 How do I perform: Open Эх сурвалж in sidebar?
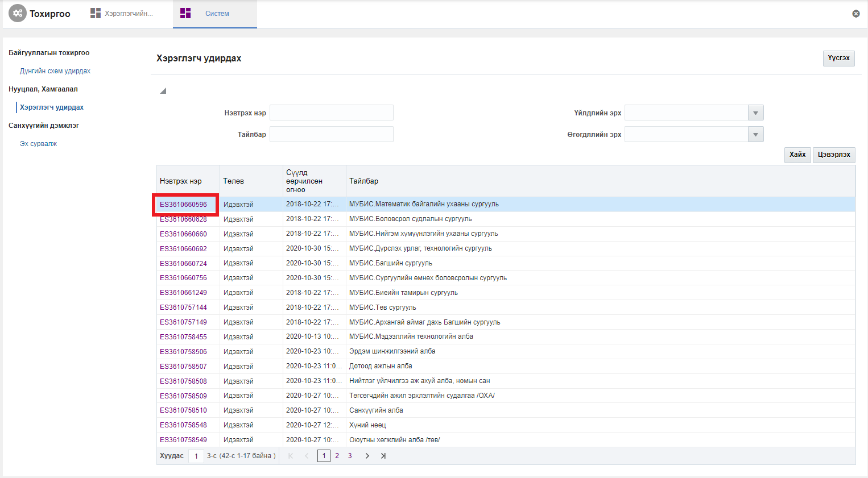[x=39, y=144]
